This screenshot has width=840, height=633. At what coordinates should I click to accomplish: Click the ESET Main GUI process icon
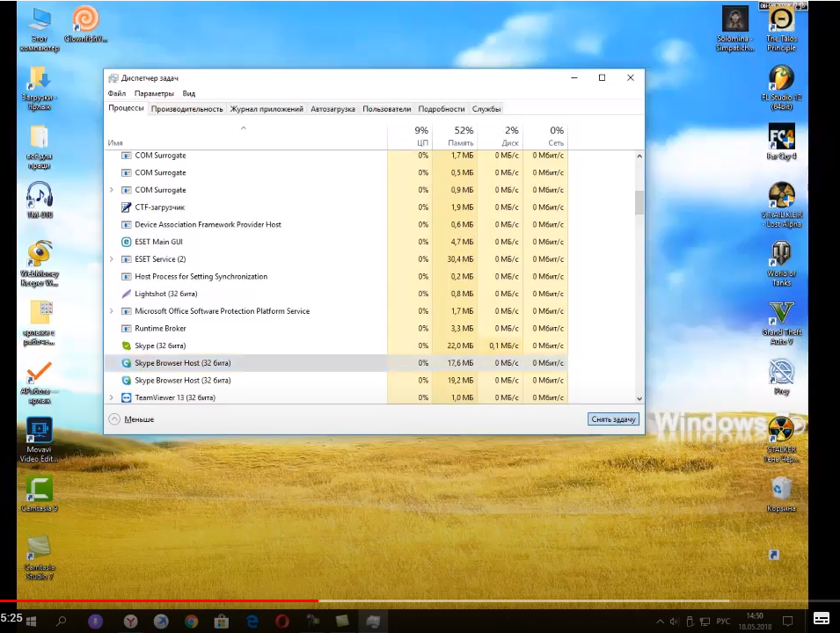pos(127,242)
